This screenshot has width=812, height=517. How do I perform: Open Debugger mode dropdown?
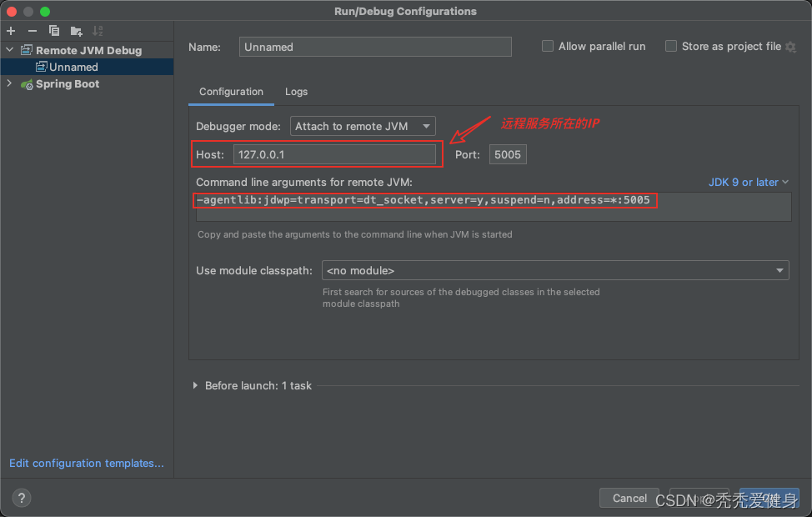(363, 126)
